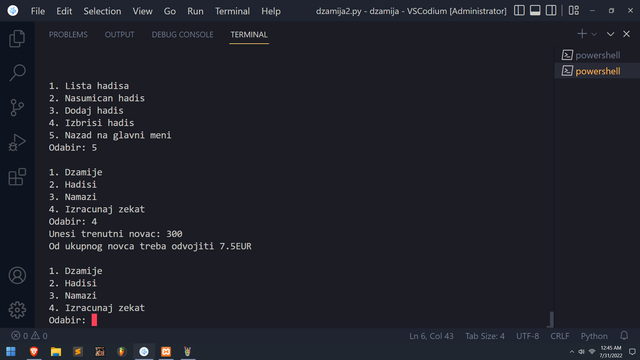Screen dimensions: 640x360
Task: Open the Source Control view
Action: tap(17, 108)
